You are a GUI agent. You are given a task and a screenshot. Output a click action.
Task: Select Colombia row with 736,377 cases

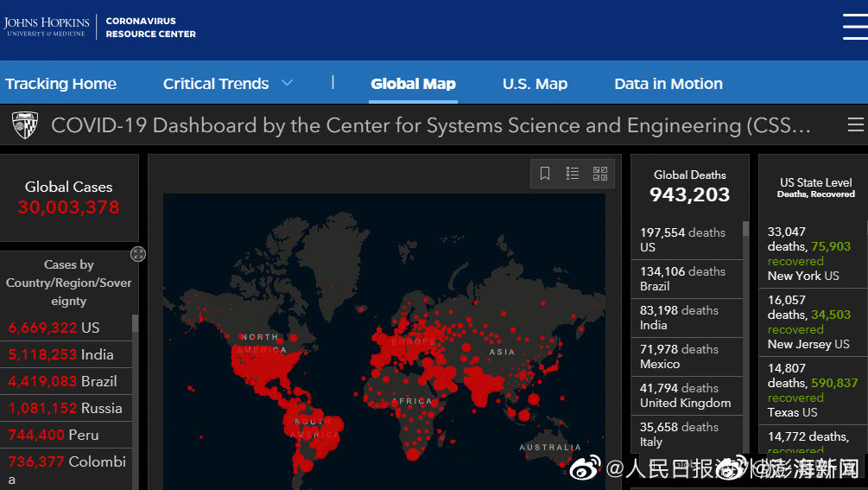pyautogui.click(x=66, y=469)
